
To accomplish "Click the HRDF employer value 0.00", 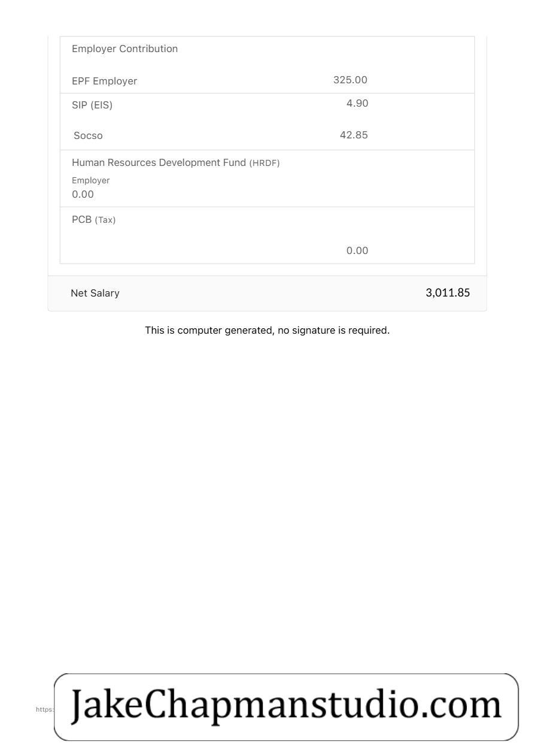I will click(x=83, y=194).
